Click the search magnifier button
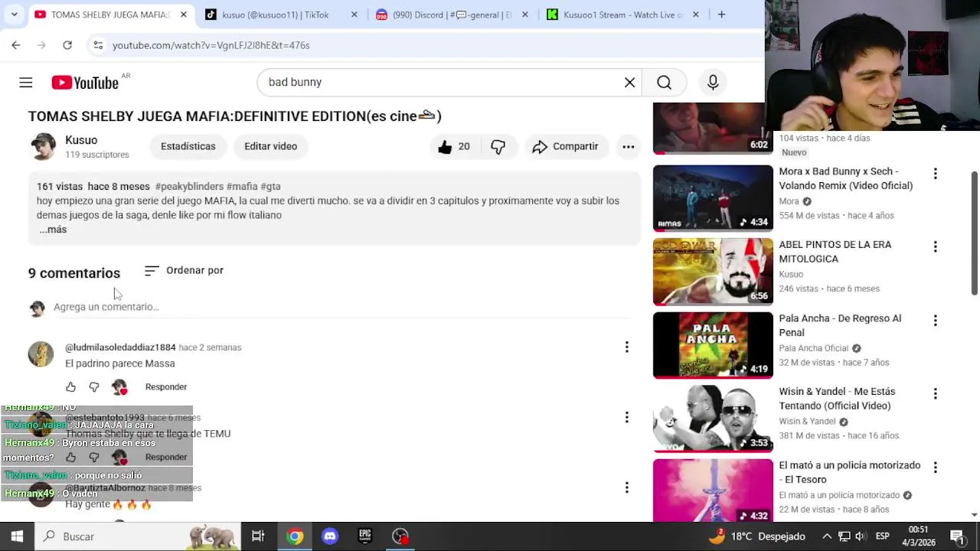Screen dimensions: 980x551 coord(664,83)
